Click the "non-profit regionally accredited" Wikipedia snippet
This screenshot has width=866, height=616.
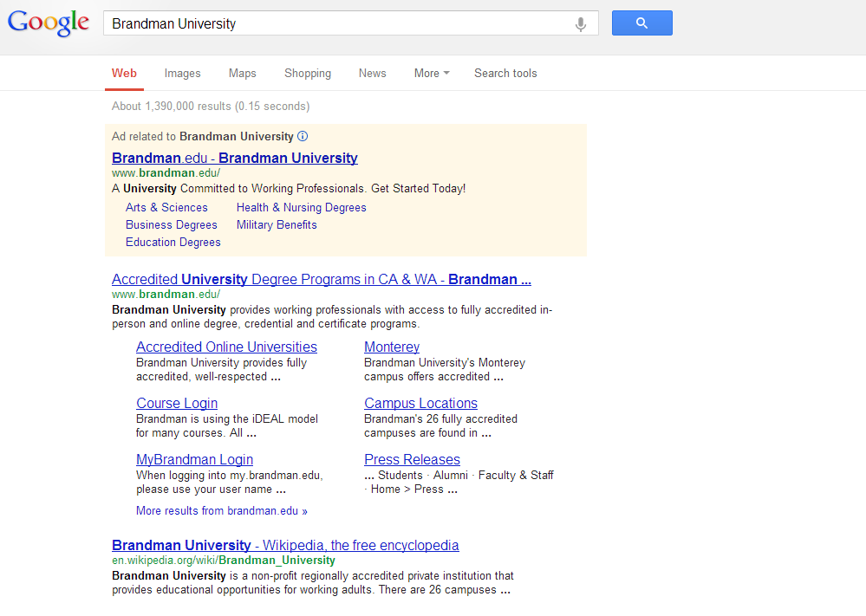click(x=313, y=582)
